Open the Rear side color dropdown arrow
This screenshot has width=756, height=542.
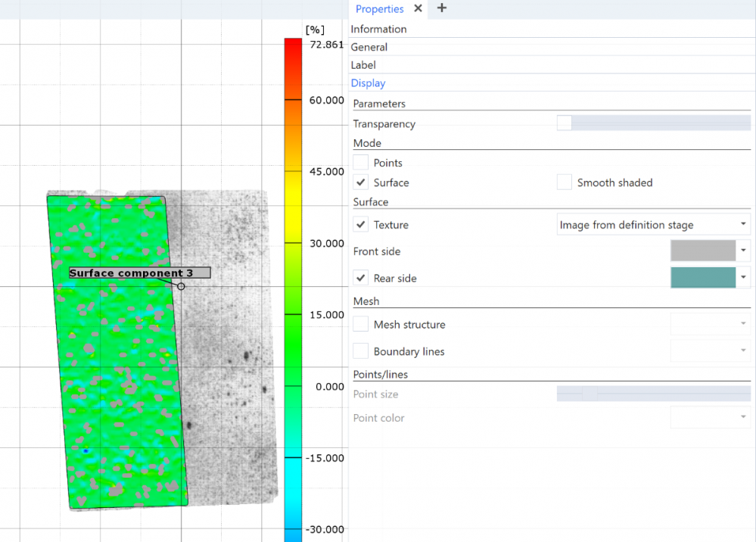point(744,278)
